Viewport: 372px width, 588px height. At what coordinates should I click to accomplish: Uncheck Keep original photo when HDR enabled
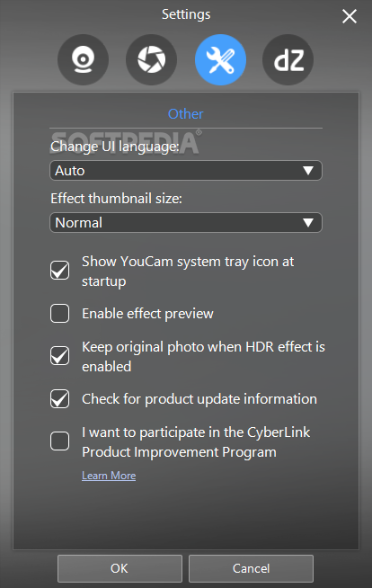click(59, 356)
